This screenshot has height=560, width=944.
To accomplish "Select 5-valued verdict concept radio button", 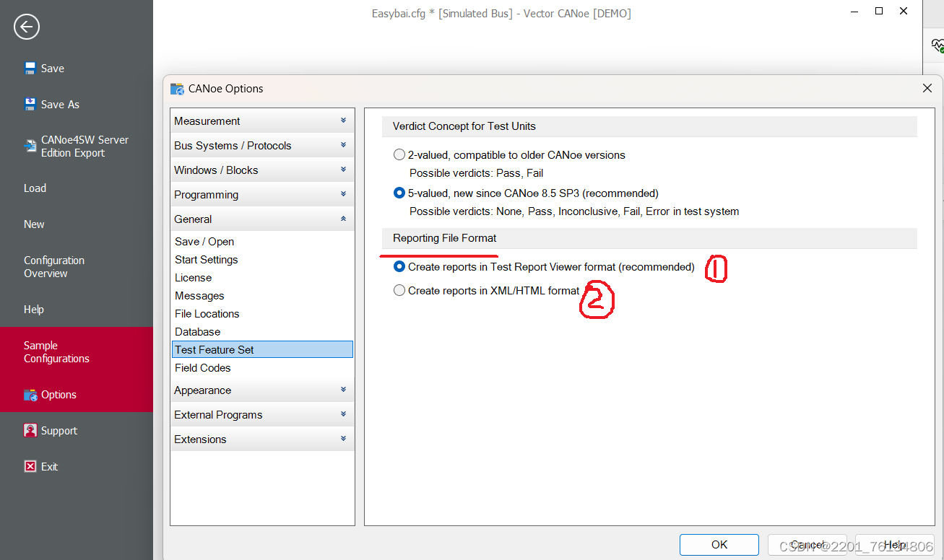I will 399,193.
